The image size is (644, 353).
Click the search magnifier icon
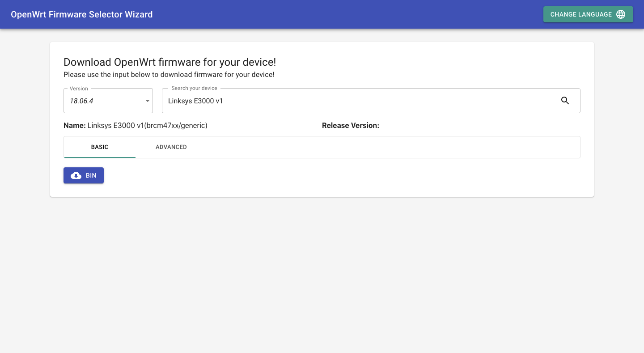(x=565, y=101)
